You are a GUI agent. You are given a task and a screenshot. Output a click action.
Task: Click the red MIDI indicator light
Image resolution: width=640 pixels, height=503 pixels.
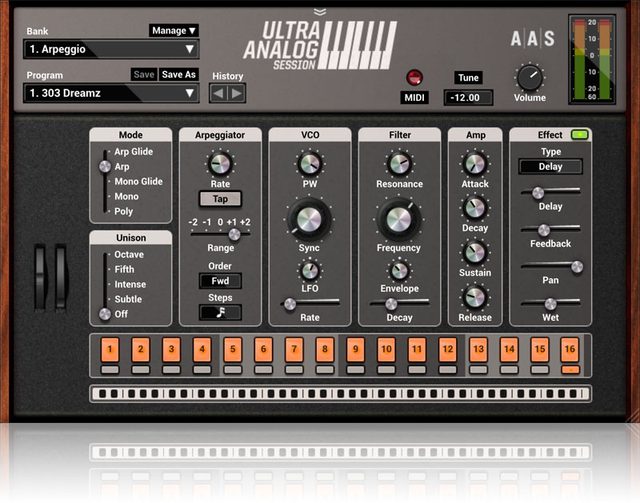414,77
